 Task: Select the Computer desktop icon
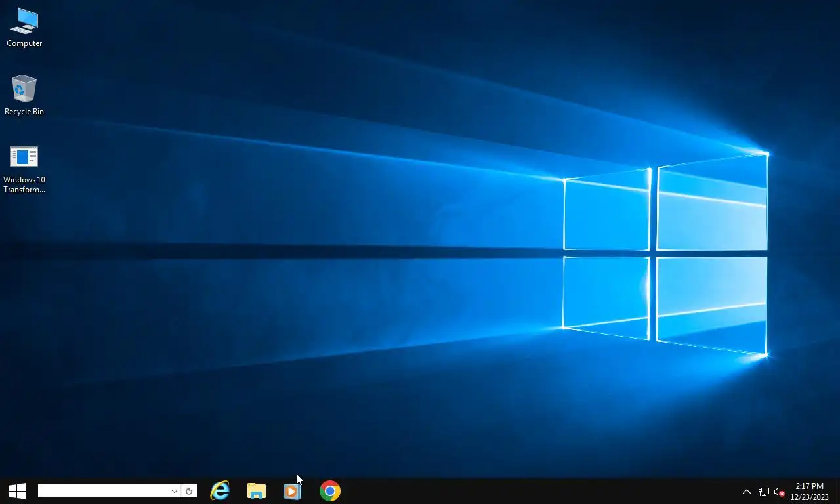[24, 28]
